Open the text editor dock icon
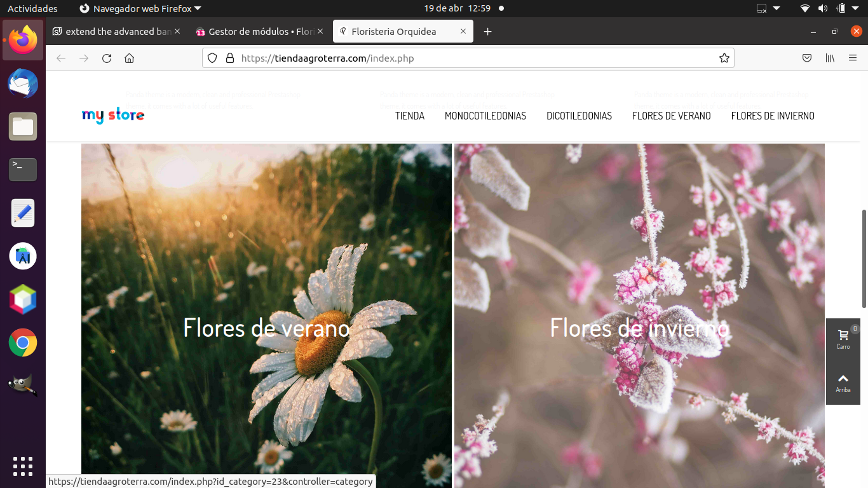 click(x=23, y=213)
